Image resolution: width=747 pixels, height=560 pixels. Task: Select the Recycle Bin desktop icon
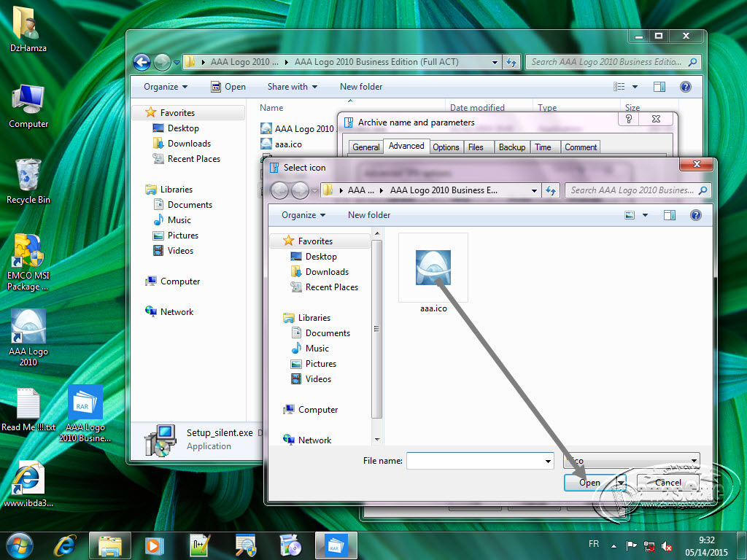pos(28,182)
